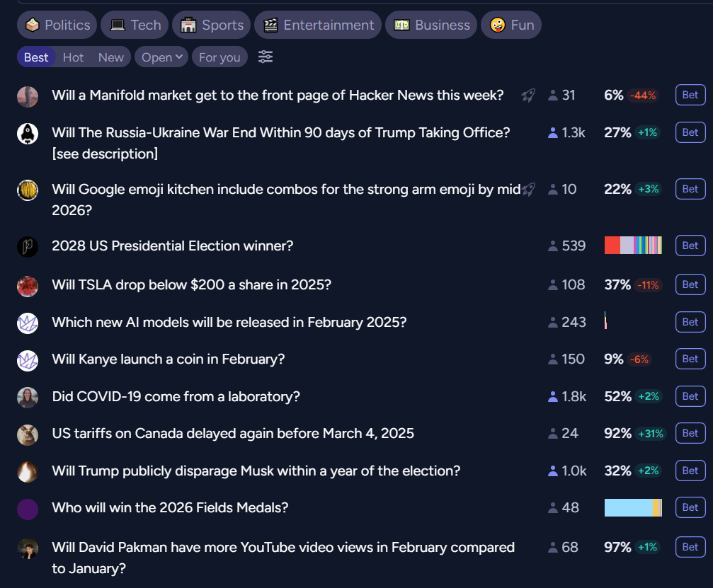Image resolution: width=713 pixels, height=588 pixels.
Task: Open the Entertainment topic pill
Action: tap(318, 25)
